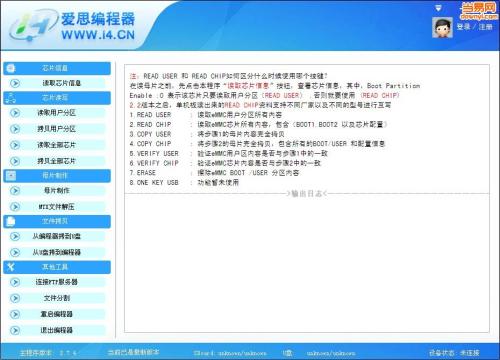Click the '5.VERIFY USER' line in notes
Viewport: 500px width, 360px height.
[229, 154]
